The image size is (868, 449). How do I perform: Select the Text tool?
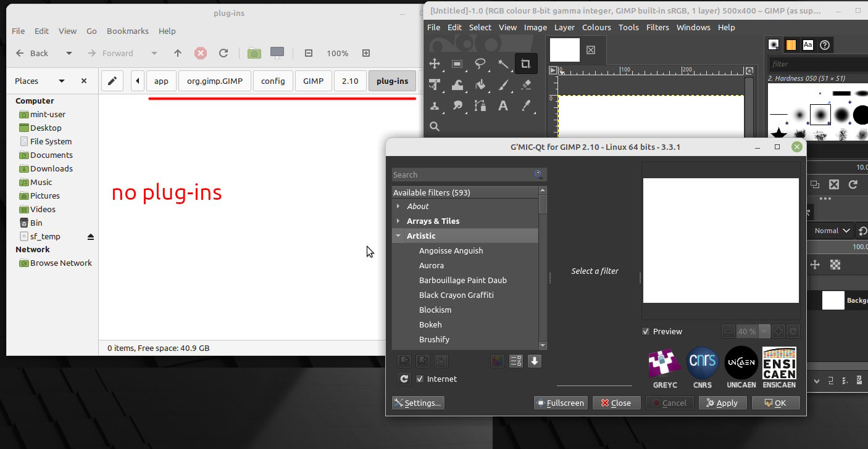click(x=503, y=105)
